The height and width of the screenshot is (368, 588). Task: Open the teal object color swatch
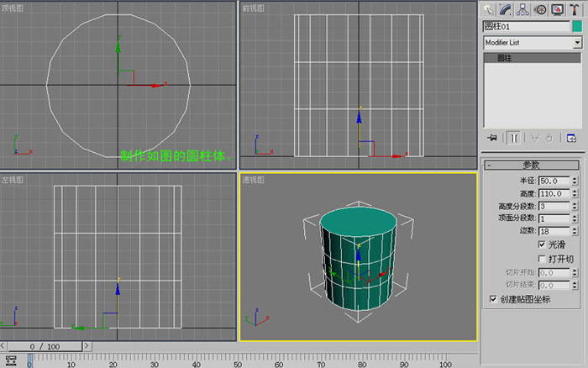click(577, 26)
